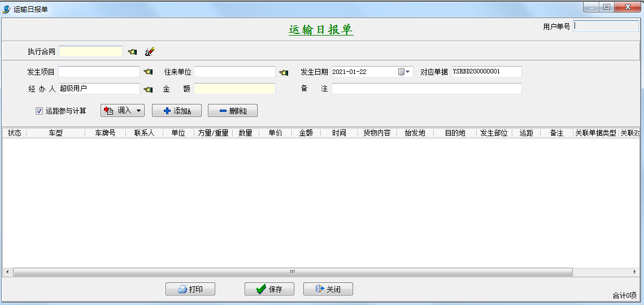Click the app icon in the title bar

tap(6, 9)
